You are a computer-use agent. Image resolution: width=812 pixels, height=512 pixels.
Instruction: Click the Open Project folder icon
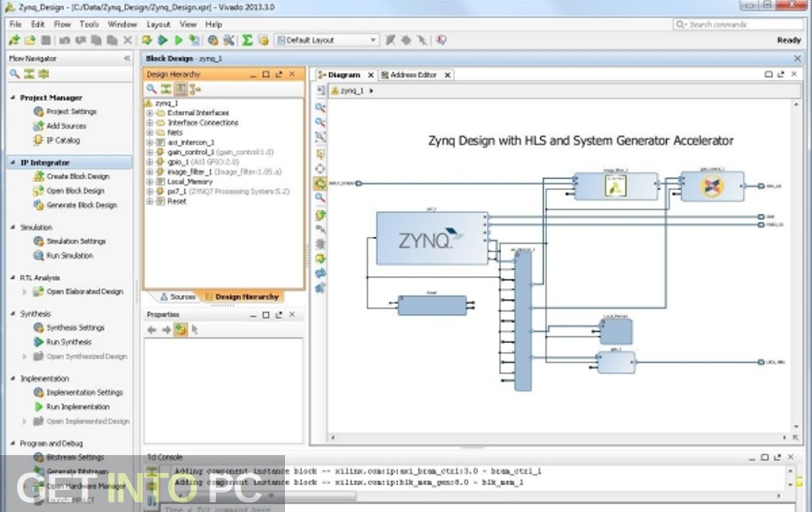click(x=30, y=40)
